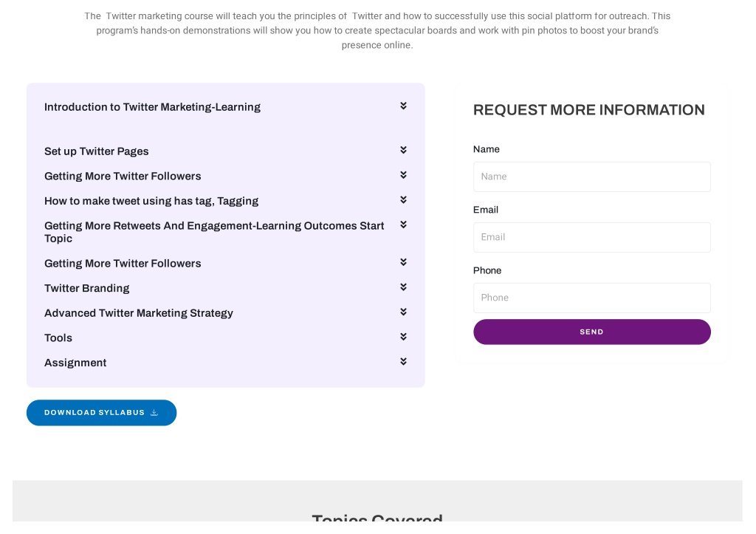Download the syllabus via the blue button

pos(101,412)
